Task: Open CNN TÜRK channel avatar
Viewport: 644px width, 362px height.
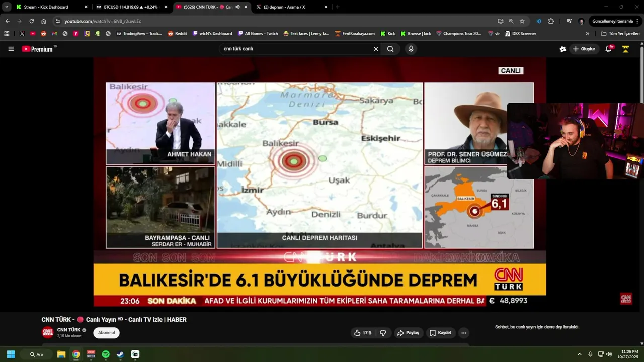Action: pyautogui.click(x=47, y=332)
